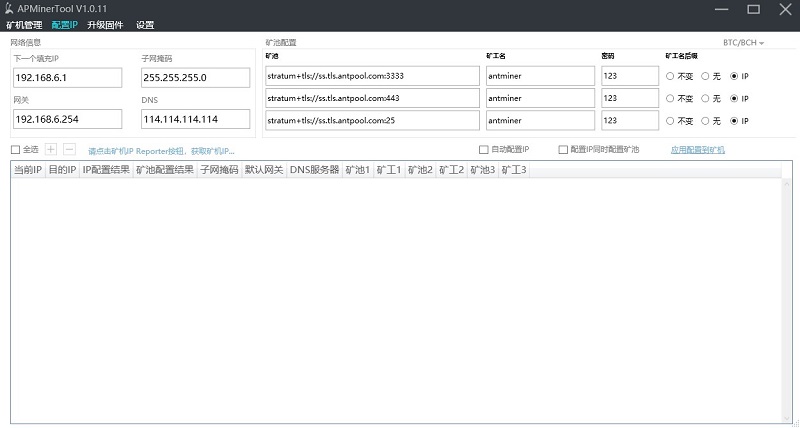Switch to the 升级固件 tab

coord(103,24)
